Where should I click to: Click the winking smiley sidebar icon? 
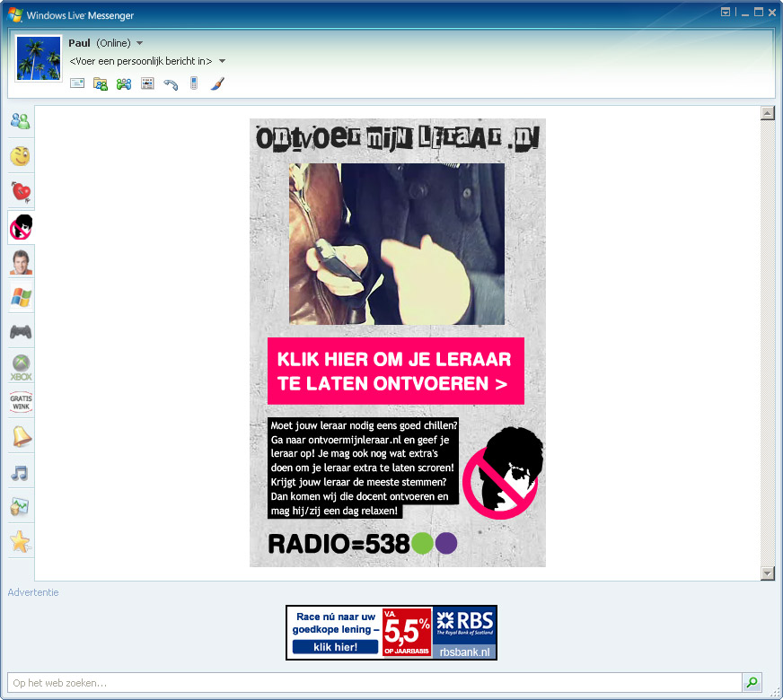click(21, 156)
